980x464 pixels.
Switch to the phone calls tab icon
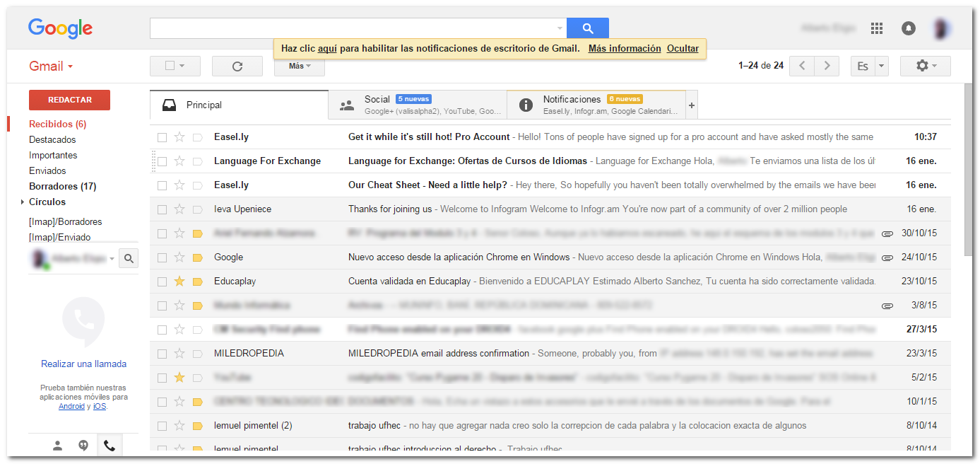click(109, 446)
